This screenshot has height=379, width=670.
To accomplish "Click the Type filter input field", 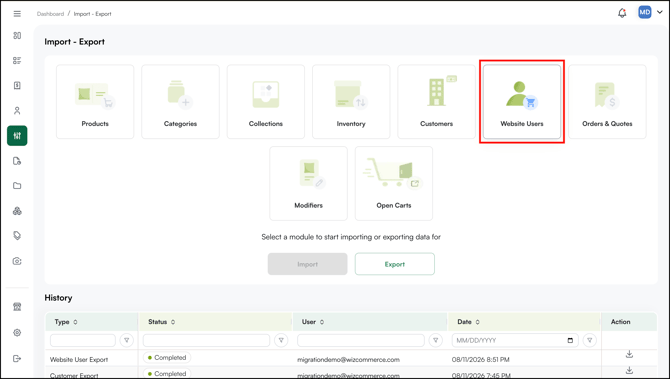I will point(83,340).
